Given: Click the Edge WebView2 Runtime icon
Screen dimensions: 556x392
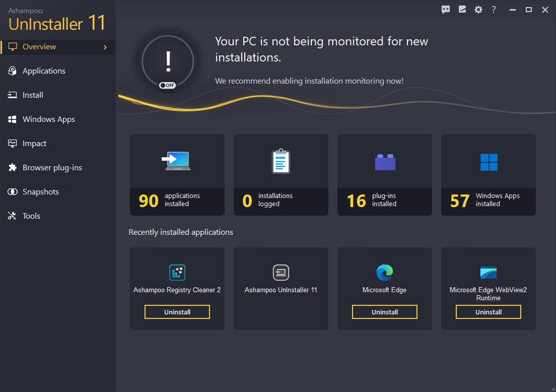Looking at the screenshot, I should [x=489, y=273].
